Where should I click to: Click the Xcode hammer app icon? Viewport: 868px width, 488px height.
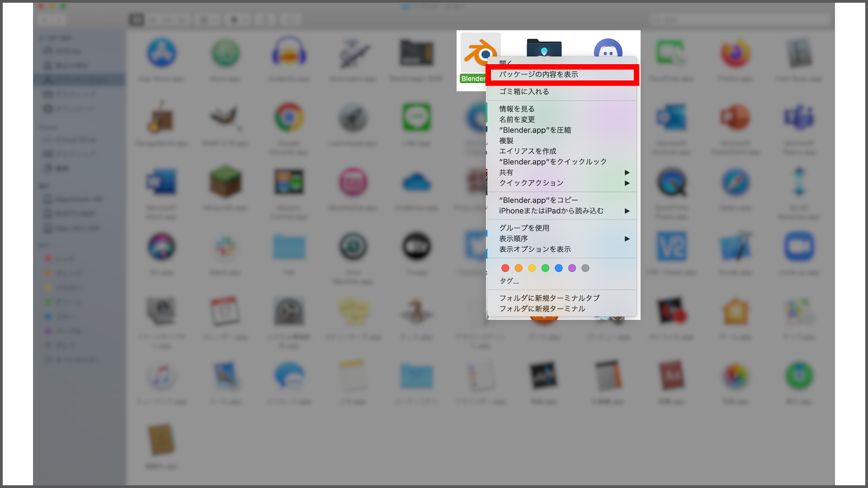point(736,246)
